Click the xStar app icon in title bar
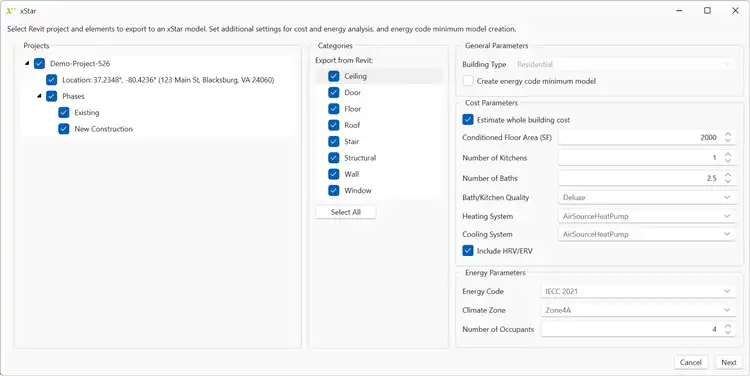This screenshot has width=750, height=376. (x=10, y=11)
